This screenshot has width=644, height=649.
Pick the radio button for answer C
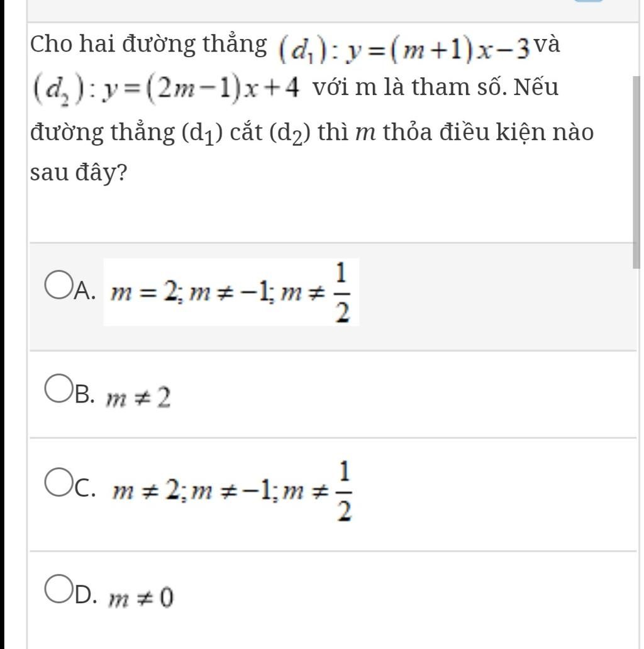pos(58,482)
